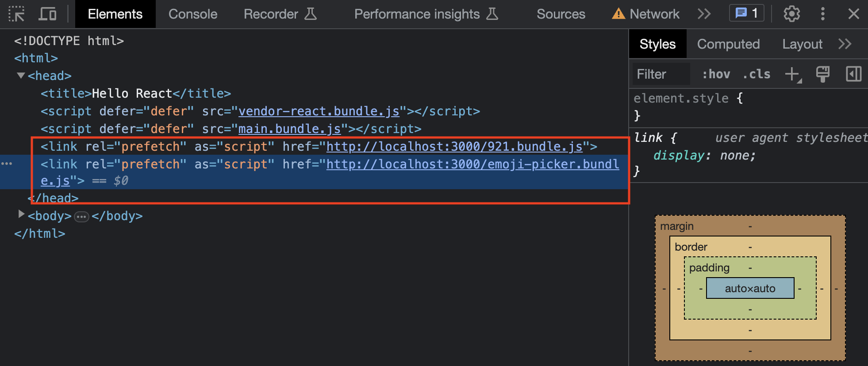The width and height of the screenshot is (868, 366).
Task: Select the opening html tag line
Action: [36, 58]
